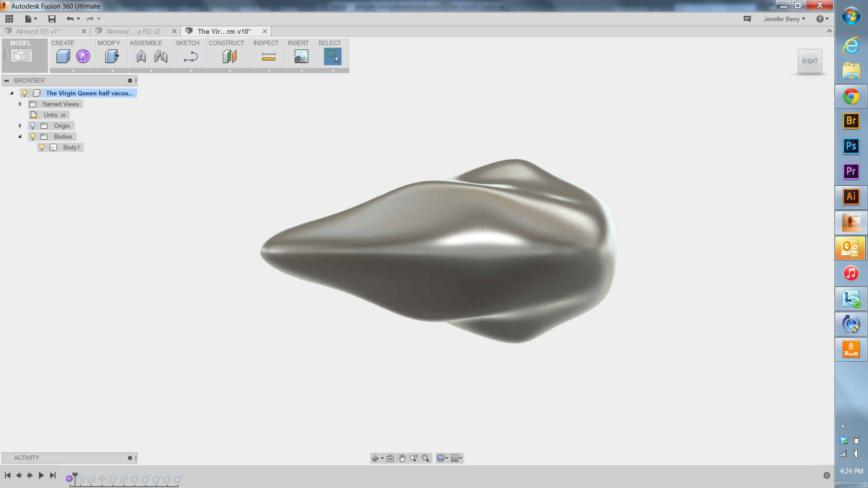Toggle the Bodies folder visibility lightbulb
This screenshot has width=868, height=488.
33,136
